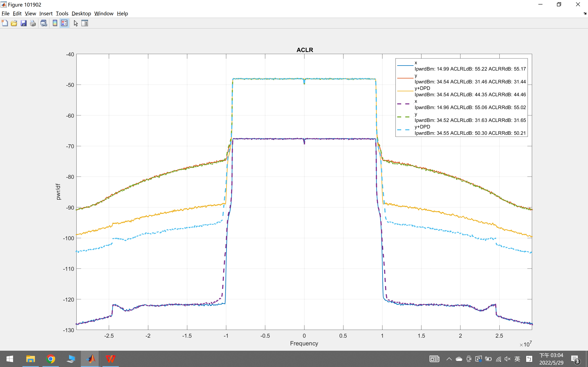The width and height of the screenshot is (588, 367).
Task: Open Google Chrome from the taskbar
Action: click(x=51, y=359)
